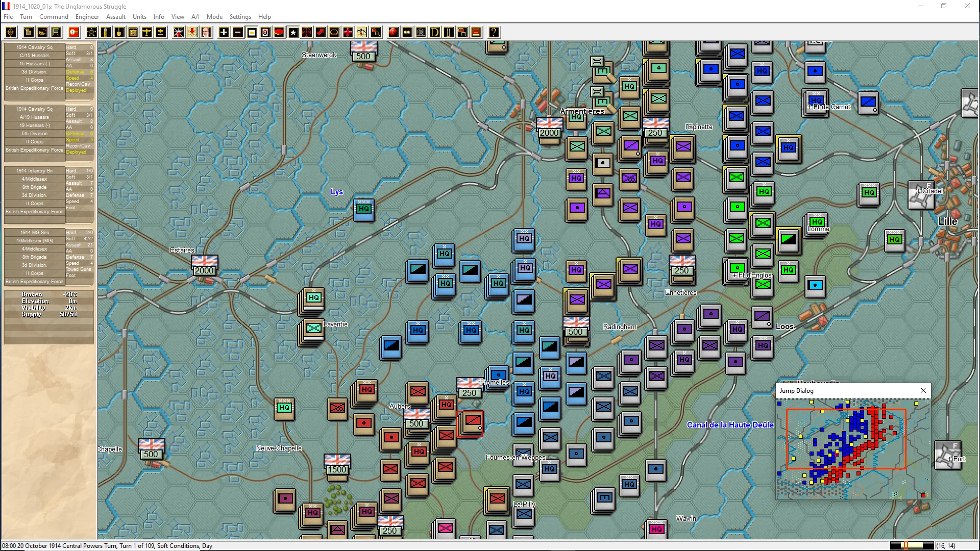Select the 4/Middlesex (MG) unit card

tap(49, 256)
